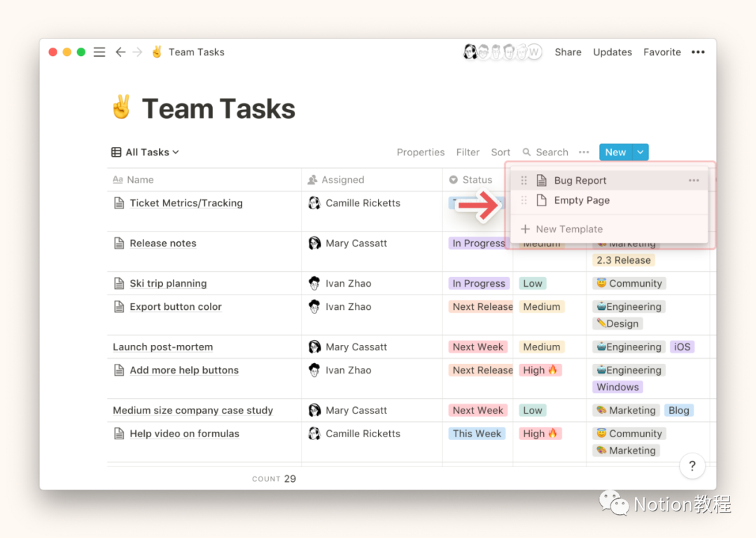Click the Share button

pyautogui.click(x=568, y=52)
